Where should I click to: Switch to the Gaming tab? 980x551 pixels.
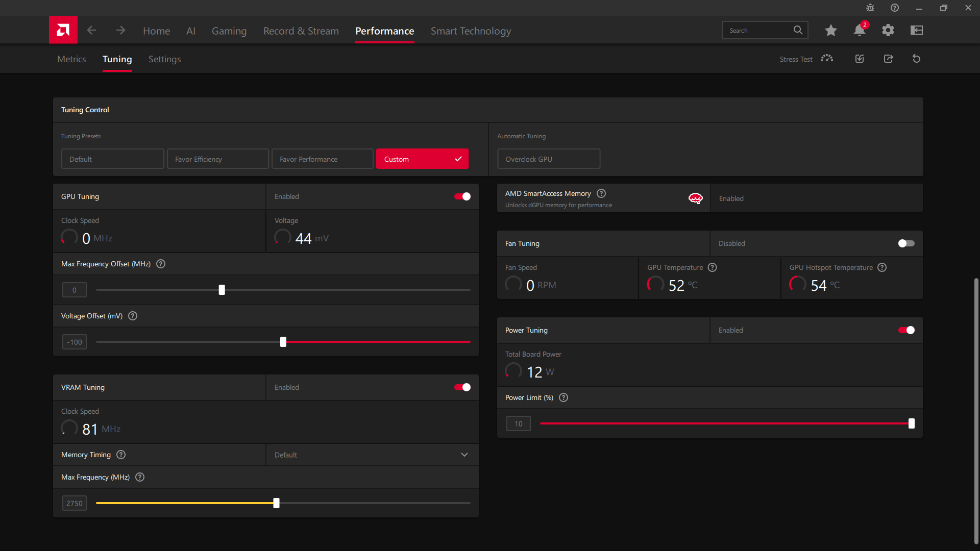[229, 31]
